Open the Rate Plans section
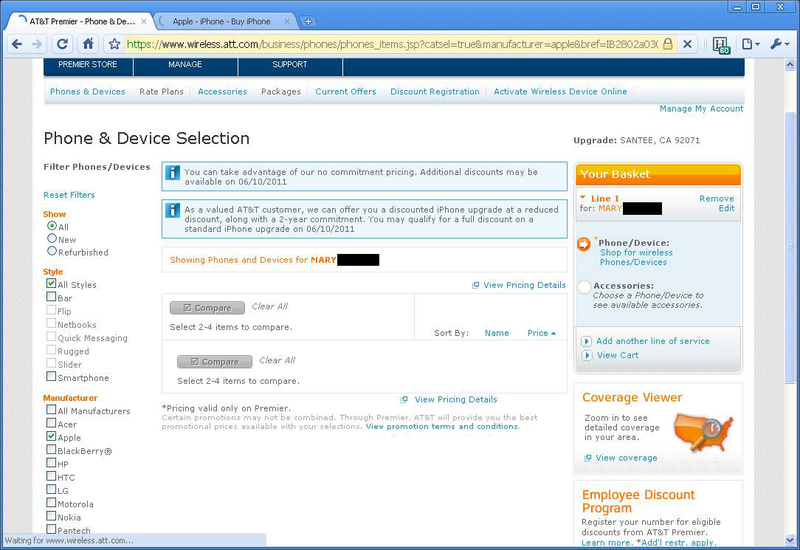Screen dimensions: 800x550 161,92
